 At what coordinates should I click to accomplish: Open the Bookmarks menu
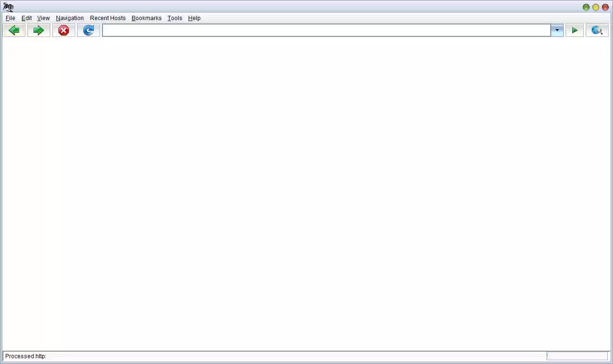[x=147, y=18]
